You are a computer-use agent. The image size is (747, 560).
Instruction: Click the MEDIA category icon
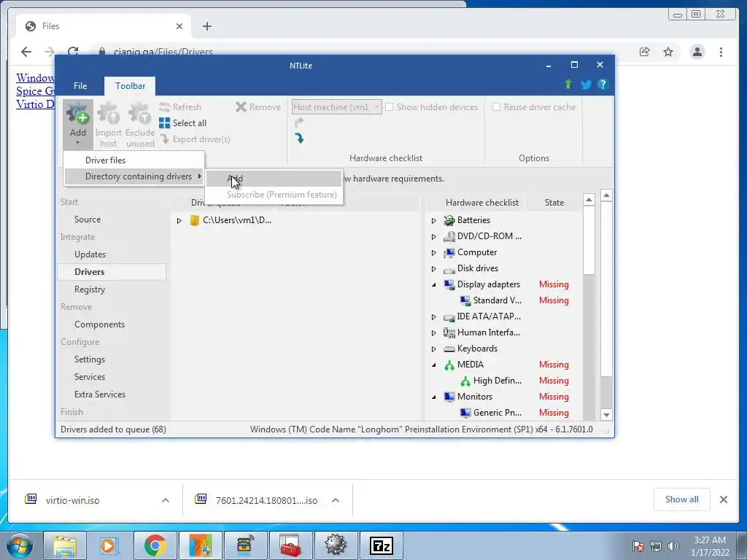point(449,365)
